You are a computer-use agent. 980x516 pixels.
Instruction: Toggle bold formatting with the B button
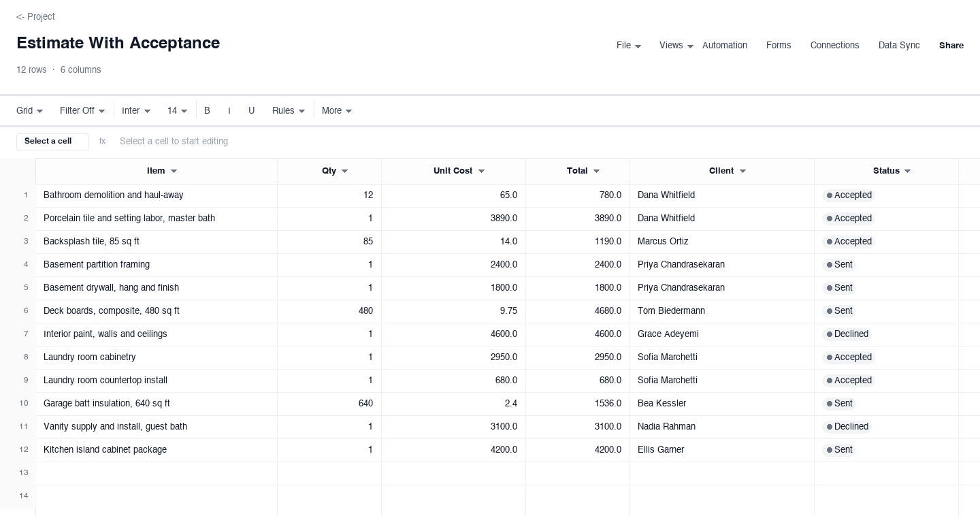click(207, 110)
